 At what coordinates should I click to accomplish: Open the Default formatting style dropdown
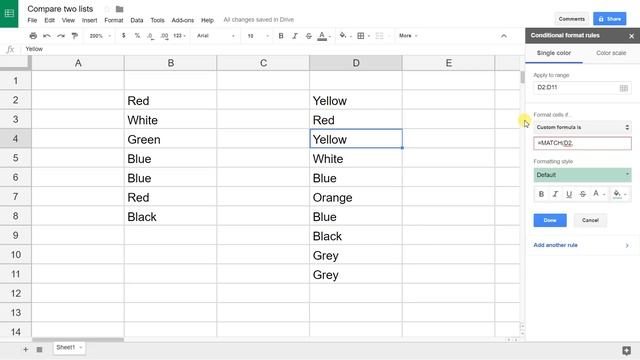[x=582, y=175]
